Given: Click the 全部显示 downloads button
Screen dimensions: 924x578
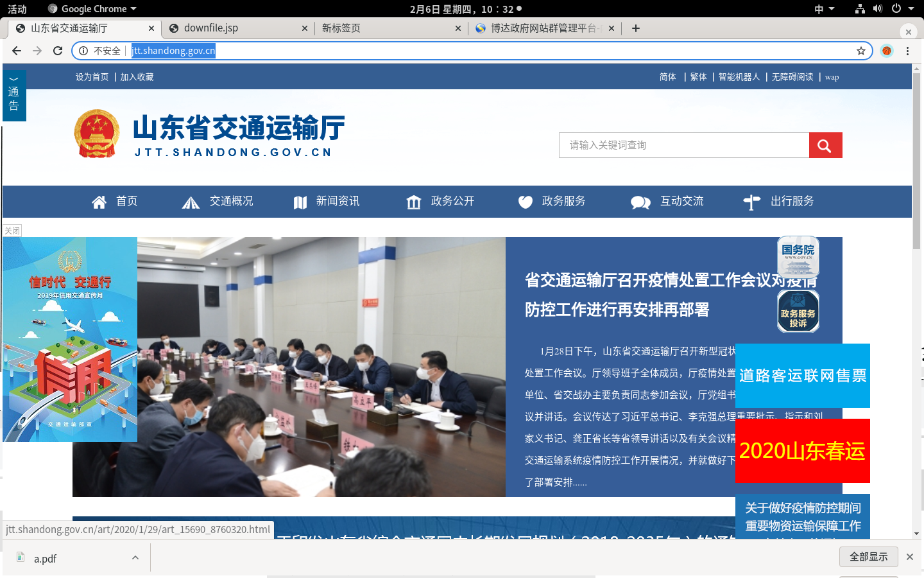Looking at the screenshot, I should pos(868,557).
